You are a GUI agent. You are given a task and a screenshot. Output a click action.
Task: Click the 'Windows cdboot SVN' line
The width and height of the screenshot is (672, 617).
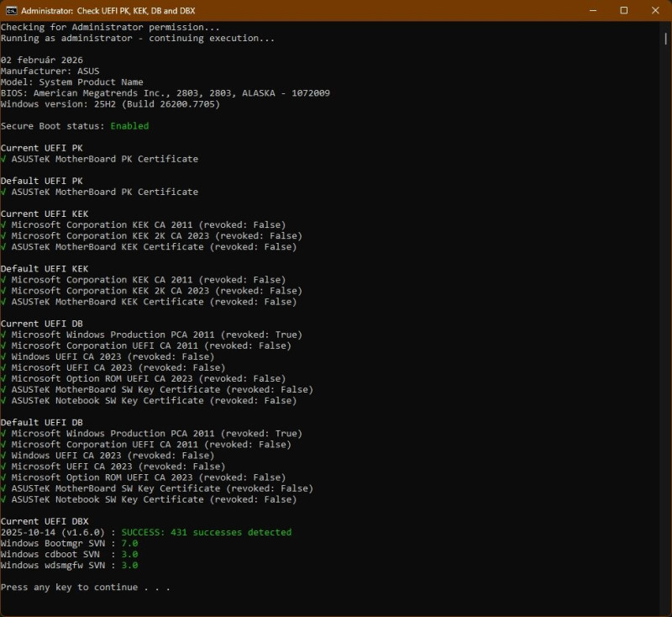pyautogui.click(x=70, y=555)
